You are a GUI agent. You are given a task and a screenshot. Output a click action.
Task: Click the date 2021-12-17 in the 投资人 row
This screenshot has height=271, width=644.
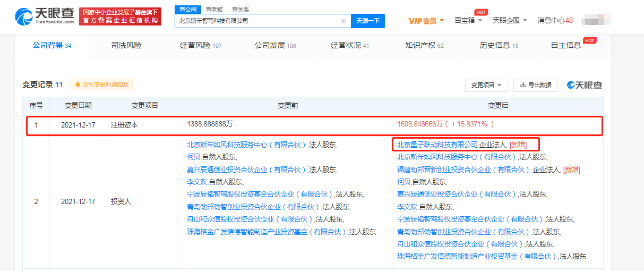(78, 201)
